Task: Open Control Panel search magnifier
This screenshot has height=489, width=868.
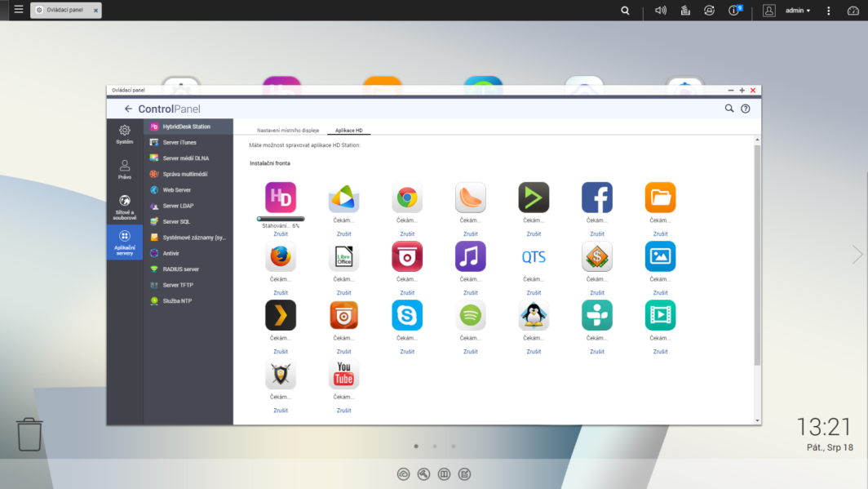Action: coord(729,109)
